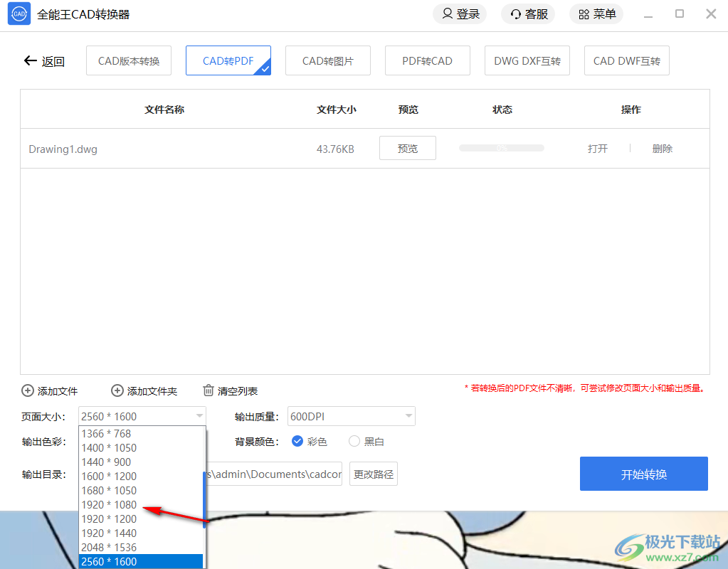
Task: Select the 彩色 color radio button
Action: coord(297,441)
